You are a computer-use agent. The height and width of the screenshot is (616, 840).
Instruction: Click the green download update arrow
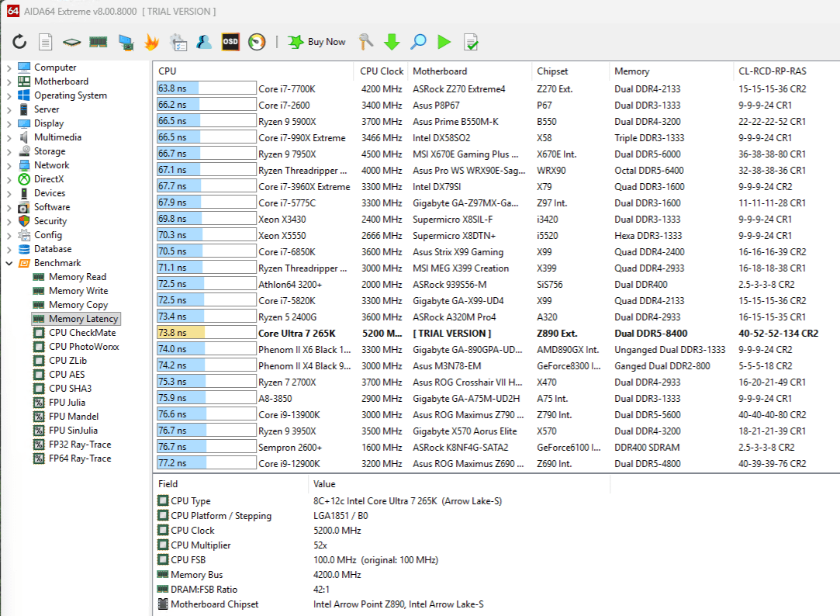click(392, 42)
